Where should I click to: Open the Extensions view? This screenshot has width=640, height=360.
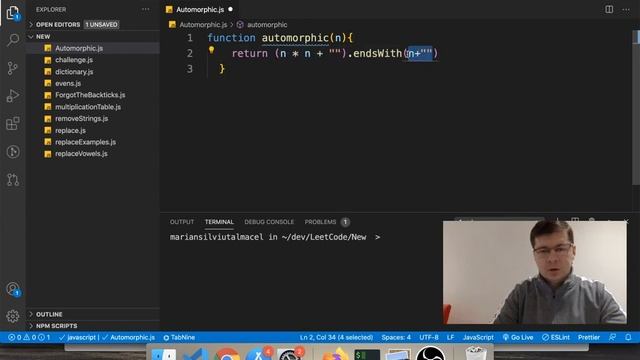[x=13, y=124]
